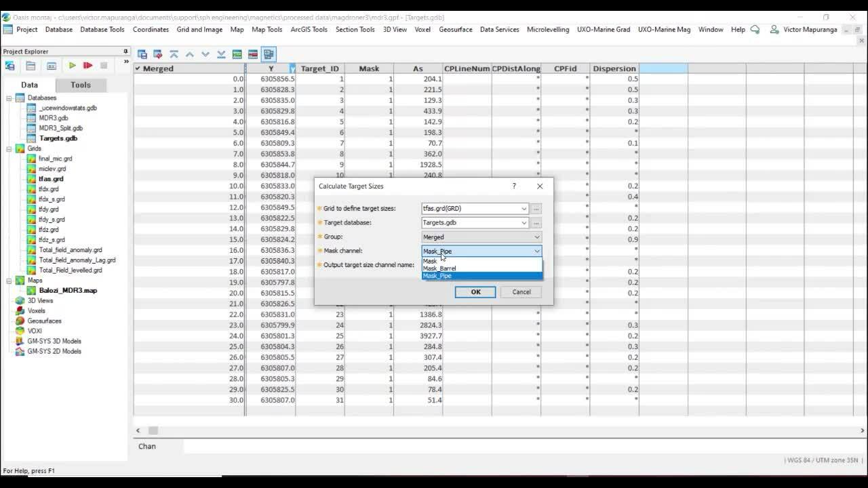This screenshot has width=868, height=488.
Task: Browse for grid with the ellipsis button beside tfas.grd
Action: click(536, 209)
